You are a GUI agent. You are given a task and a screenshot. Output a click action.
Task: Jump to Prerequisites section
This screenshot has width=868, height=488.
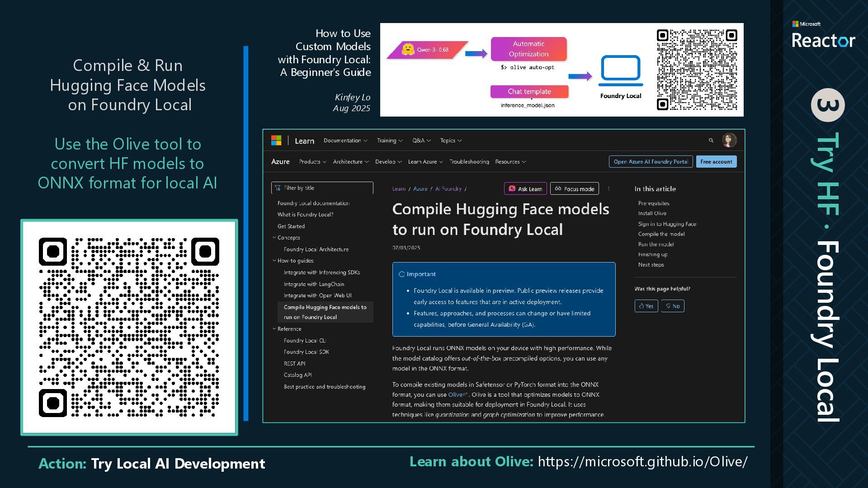[x=654, y=203]
